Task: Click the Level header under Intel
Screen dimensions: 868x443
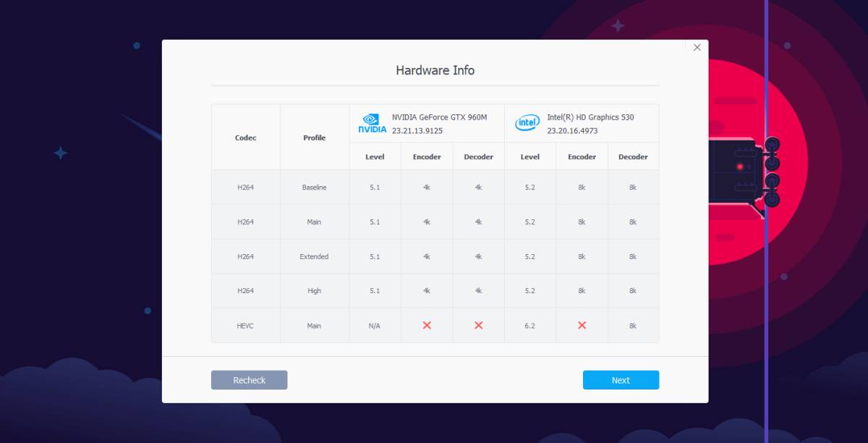Action: tap(530, 156)
